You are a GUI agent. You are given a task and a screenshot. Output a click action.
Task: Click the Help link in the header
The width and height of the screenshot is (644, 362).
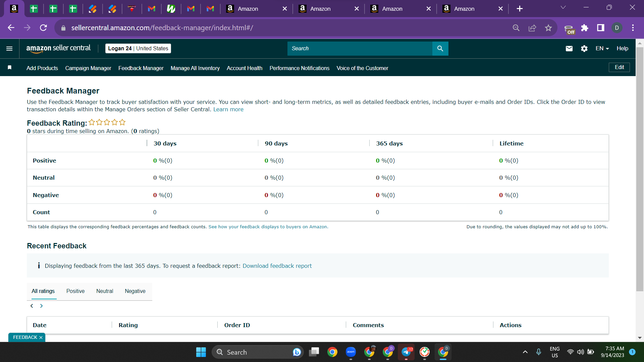623,49
